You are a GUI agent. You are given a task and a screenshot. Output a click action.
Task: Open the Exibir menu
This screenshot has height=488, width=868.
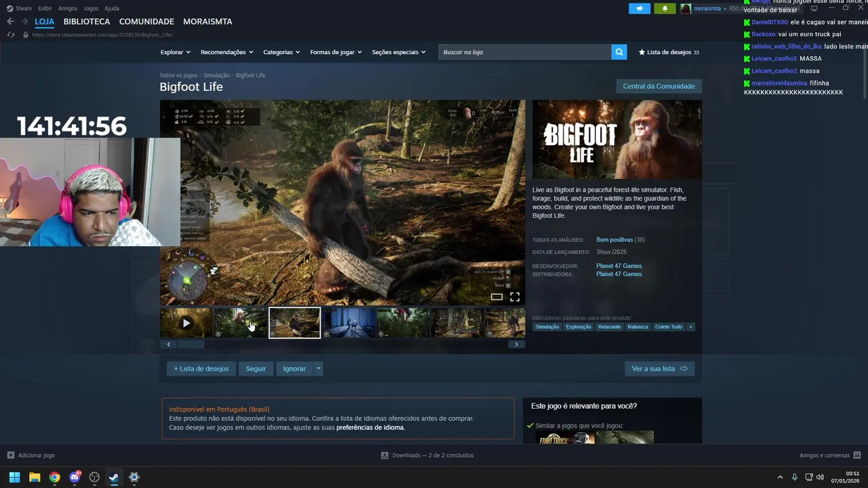(45, 9)
